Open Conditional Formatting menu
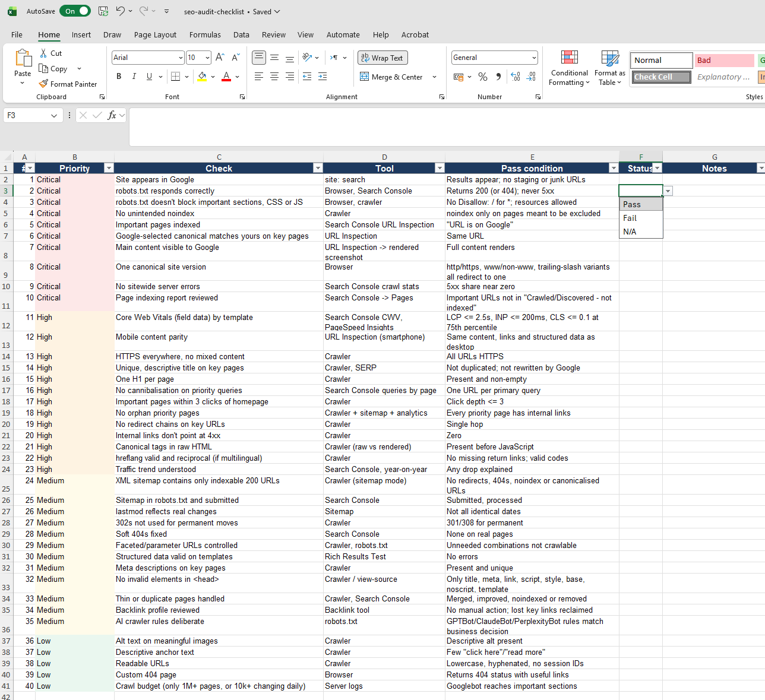The height and width of the screenshot is (700, 765). (569, 68)
